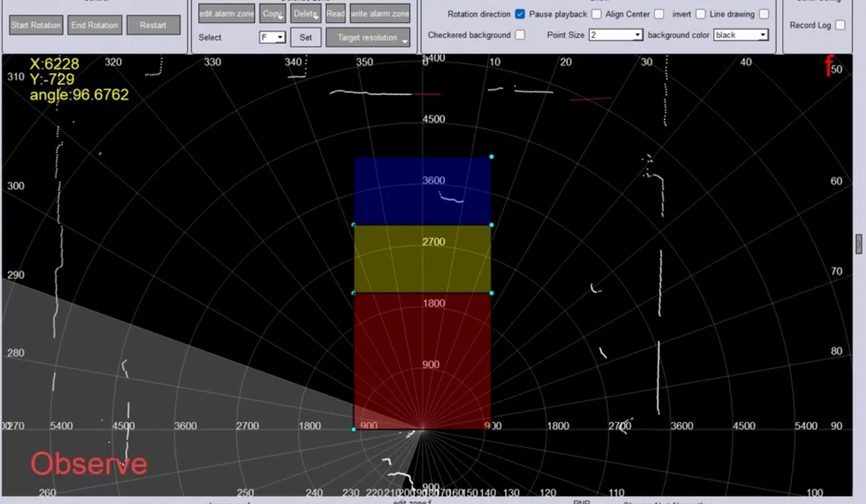Expand the background color dropdown
This screenshot has width=866, height=504.
click(x=741, y=35)
